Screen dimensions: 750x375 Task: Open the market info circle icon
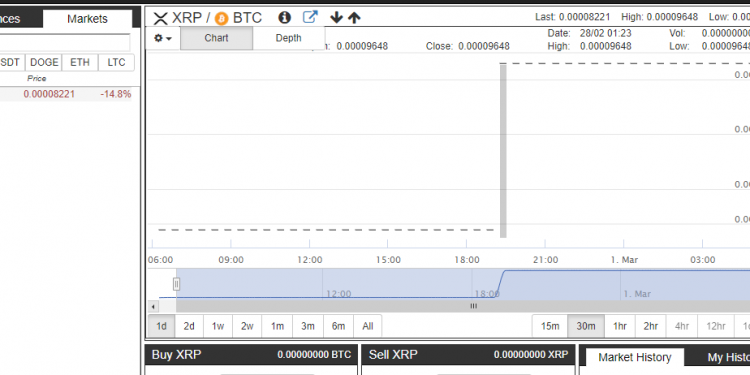point(284,18)
